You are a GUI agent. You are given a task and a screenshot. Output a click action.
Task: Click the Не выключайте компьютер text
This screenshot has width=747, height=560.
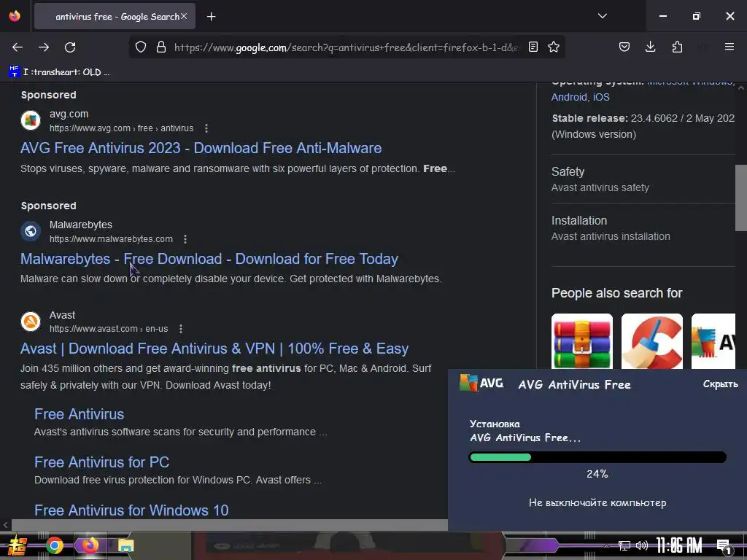(597, 503)
